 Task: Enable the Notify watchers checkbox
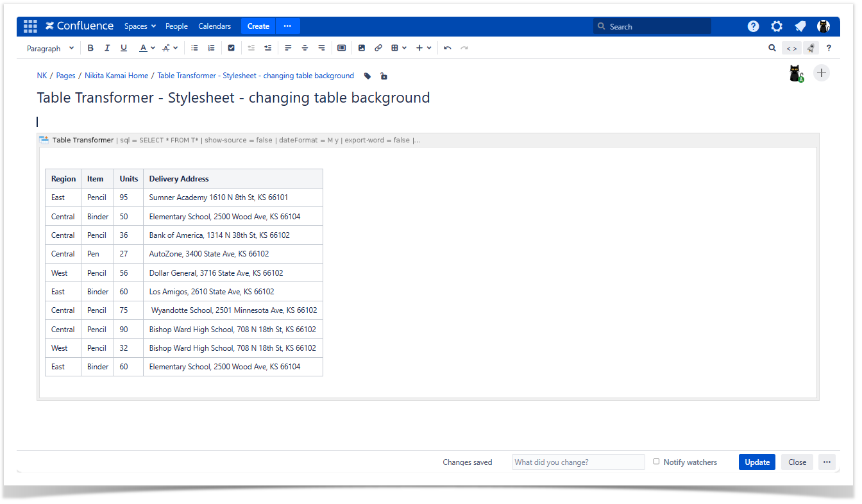coord(656,462)
